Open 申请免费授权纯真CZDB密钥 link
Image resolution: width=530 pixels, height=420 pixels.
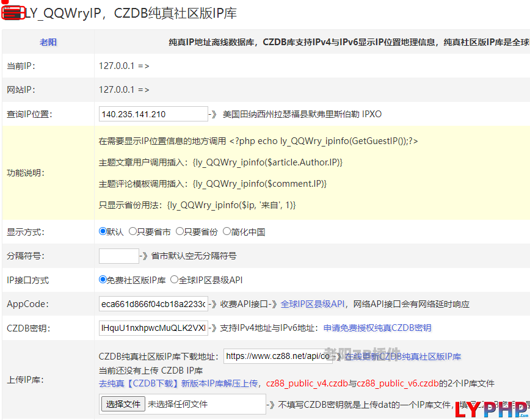tap(377, 328)
